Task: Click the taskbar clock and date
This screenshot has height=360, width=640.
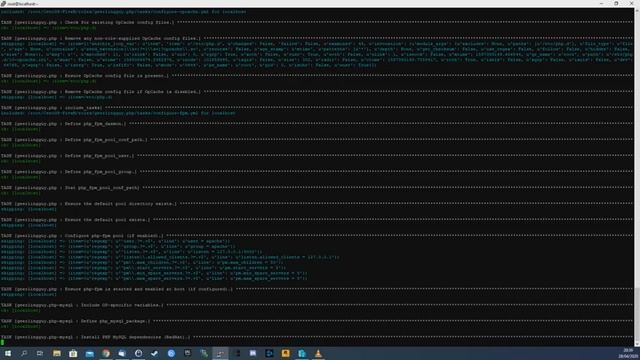Action: click(x=628, y=353)
